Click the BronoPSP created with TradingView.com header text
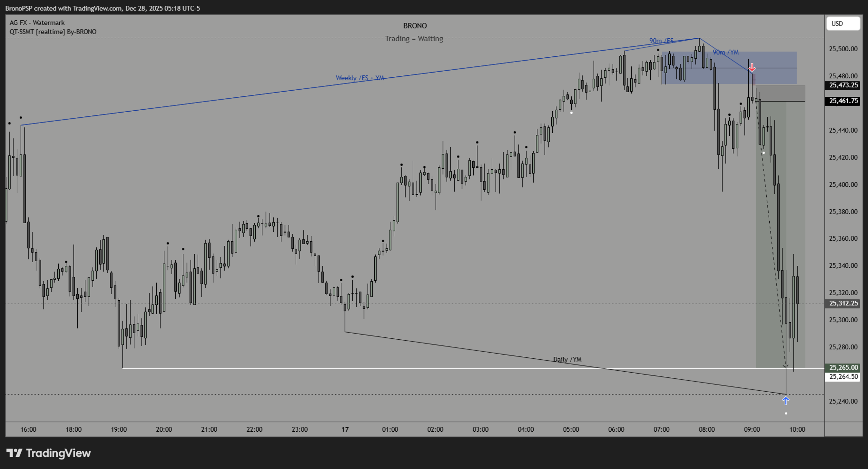This screenshot has height=469, width=868. [x=102, y=8]
